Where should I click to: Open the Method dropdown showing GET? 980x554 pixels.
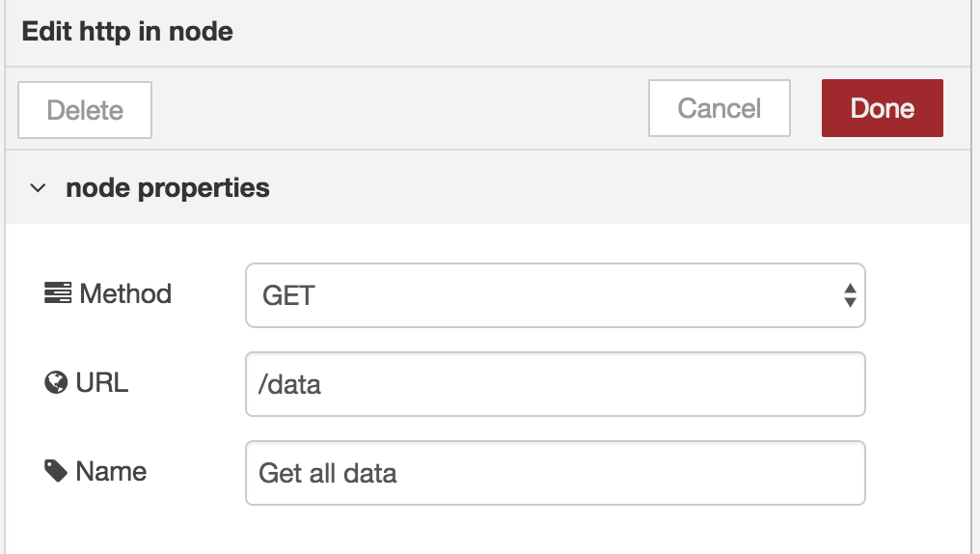tap(555, 295)
